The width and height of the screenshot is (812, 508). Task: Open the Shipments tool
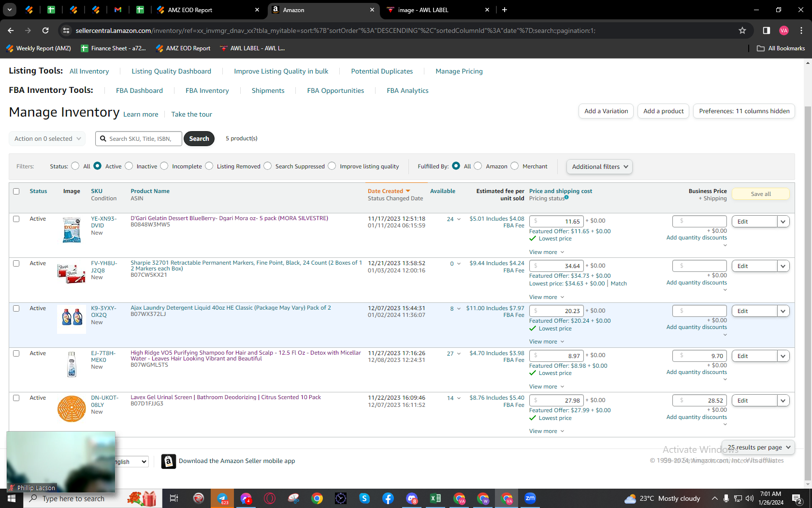pos(268,90)
